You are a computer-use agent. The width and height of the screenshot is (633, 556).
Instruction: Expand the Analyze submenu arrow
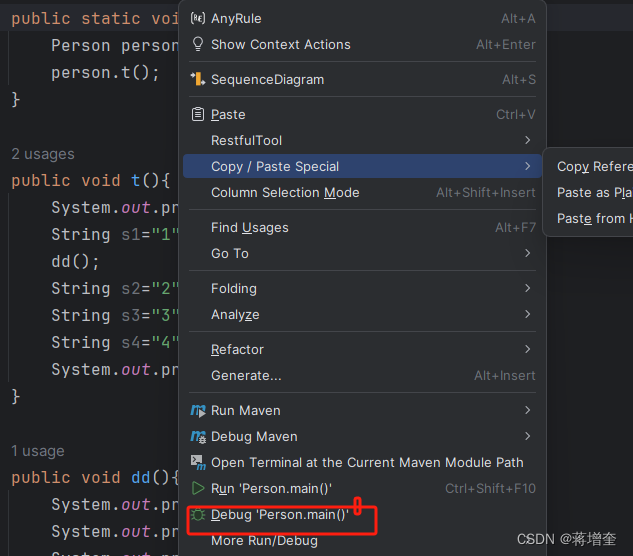[527, 314]
